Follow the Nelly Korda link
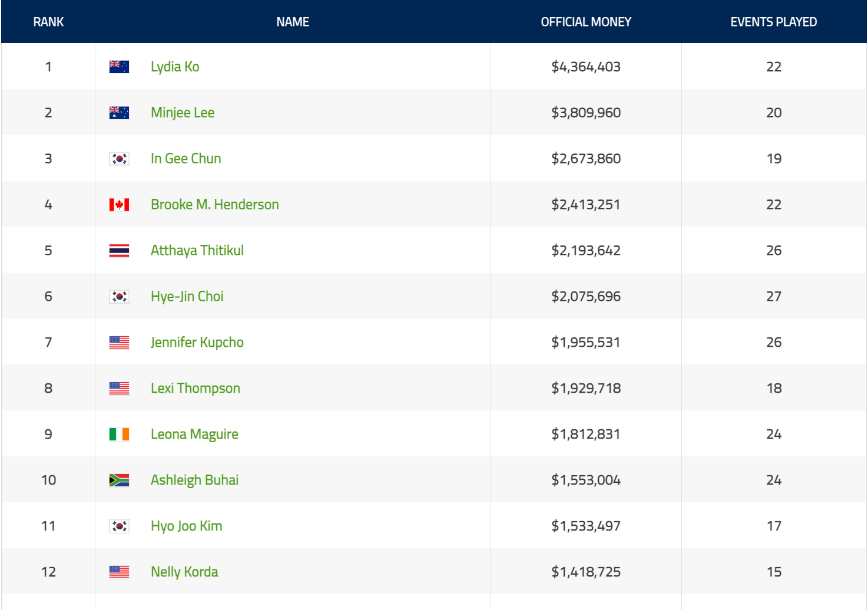 coord(184,572)
